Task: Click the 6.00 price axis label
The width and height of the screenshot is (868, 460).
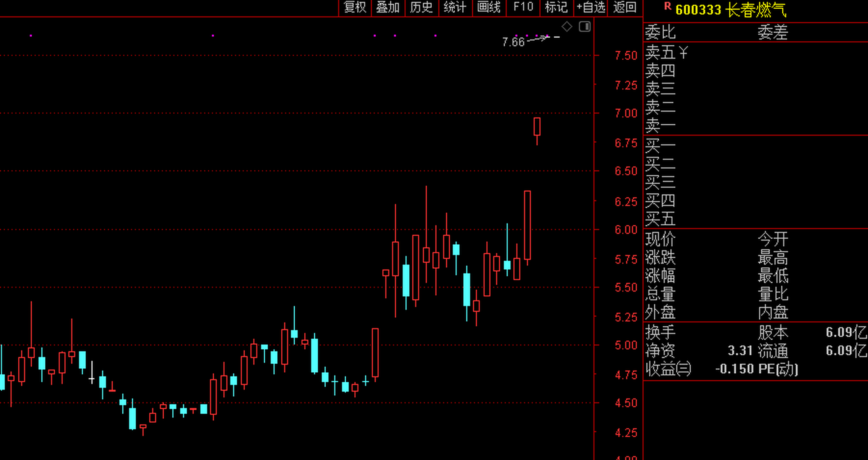Action: [x=626, y=229]
